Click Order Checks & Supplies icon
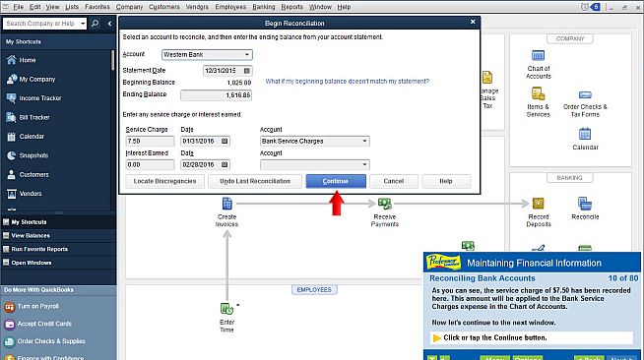The image size is (644, 360). (10, 341)
